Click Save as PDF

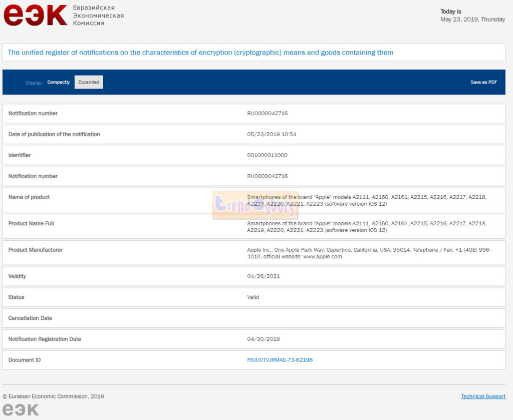coord(483,82)
